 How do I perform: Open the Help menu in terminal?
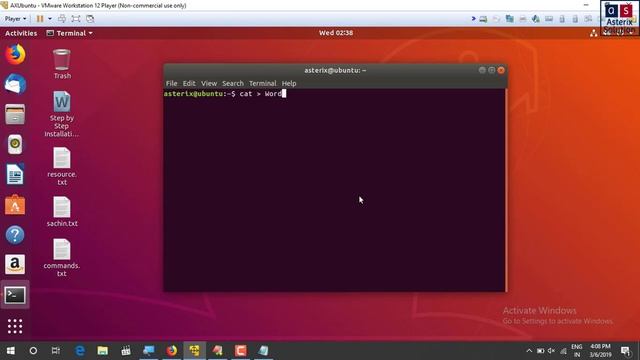click(289, 83)
